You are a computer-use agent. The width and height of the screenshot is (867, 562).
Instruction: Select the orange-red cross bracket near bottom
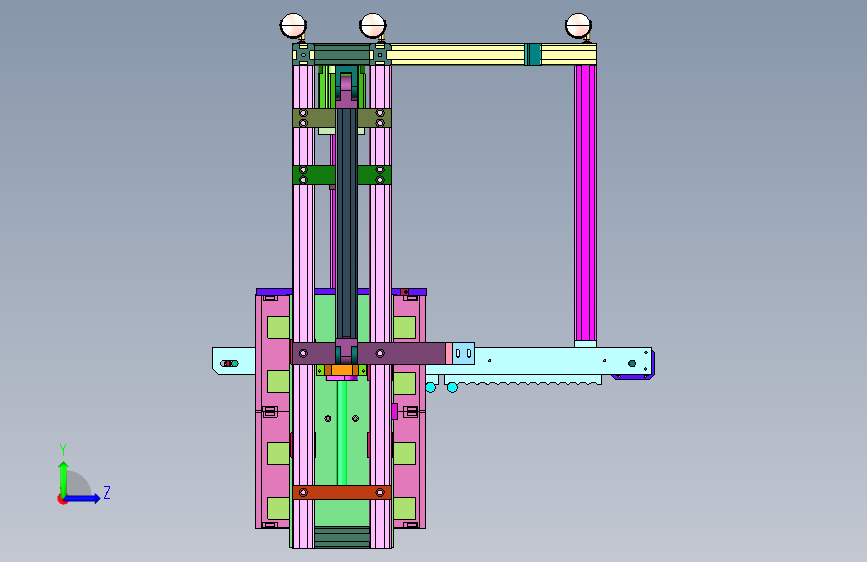342,492
